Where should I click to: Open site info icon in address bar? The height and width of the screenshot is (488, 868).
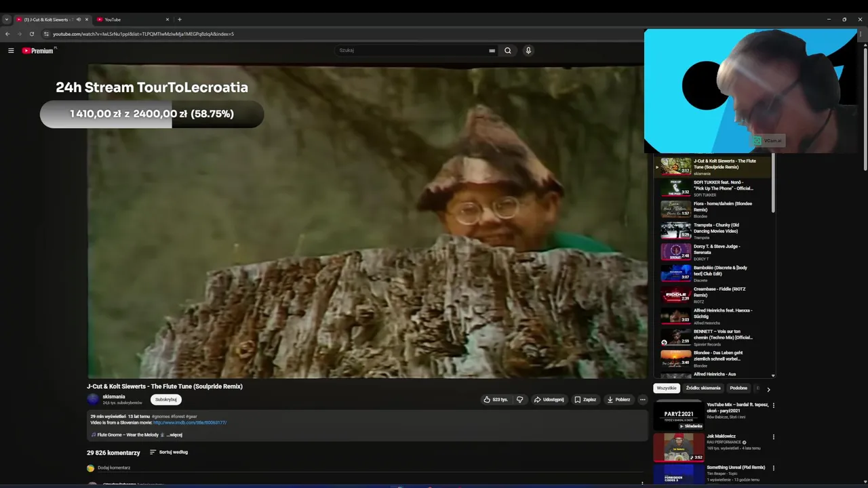(x=46, y=34)
